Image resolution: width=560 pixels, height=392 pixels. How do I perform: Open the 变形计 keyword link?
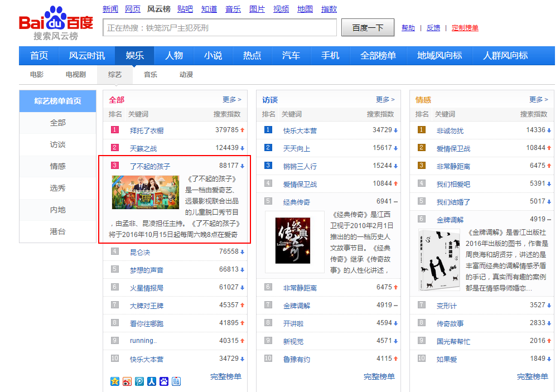pyautogui.click(x=446, y=306)
